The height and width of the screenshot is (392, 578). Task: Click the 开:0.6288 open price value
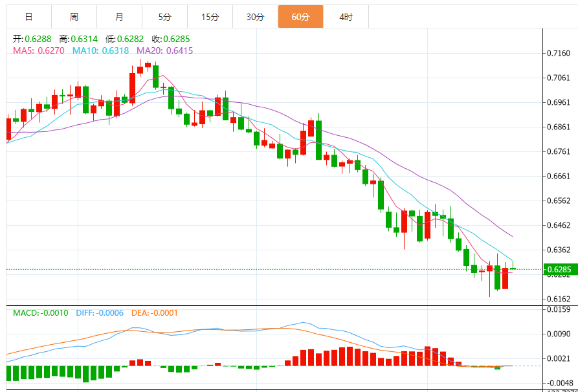tap(32, 39)
